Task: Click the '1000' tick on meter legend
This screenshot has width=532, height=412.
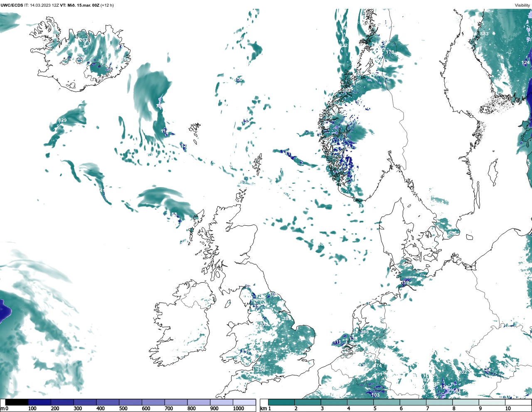Action: click(x=238, y=409)
